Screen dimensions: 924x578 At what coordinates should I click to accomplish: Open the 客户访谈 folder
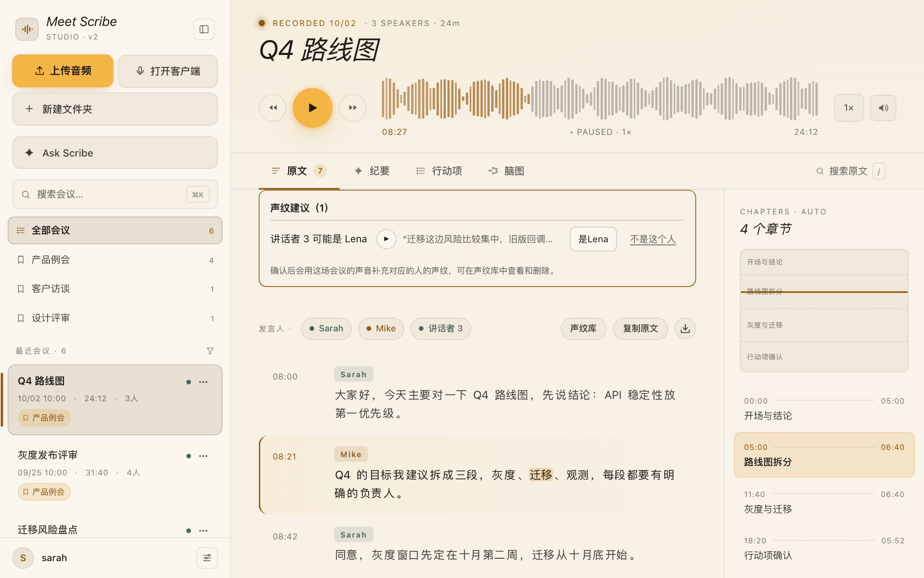pos(115,289)
